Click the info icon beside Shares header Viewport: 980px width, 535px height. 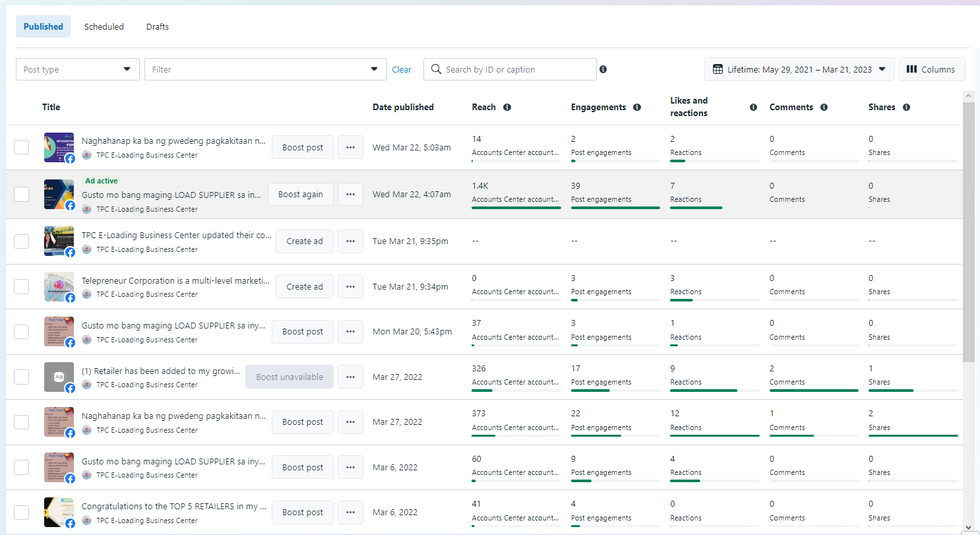(x=906, y=108)
